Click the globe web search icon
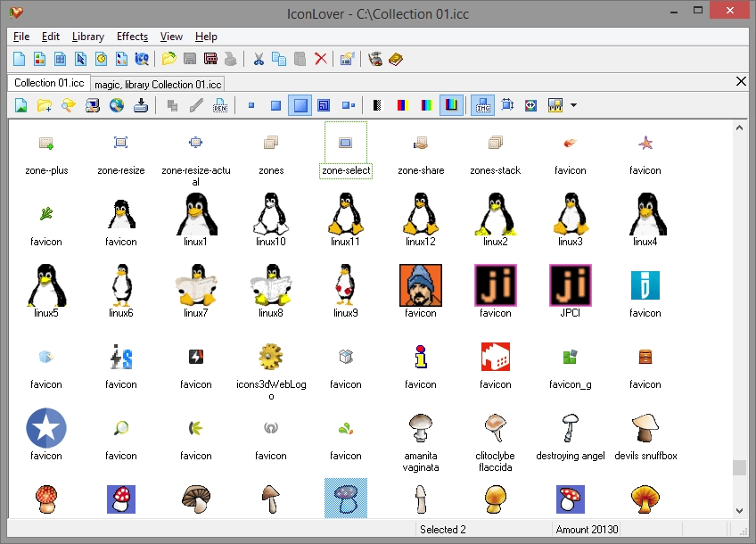This screenshot has width=756, height=544. pos(117,105)
